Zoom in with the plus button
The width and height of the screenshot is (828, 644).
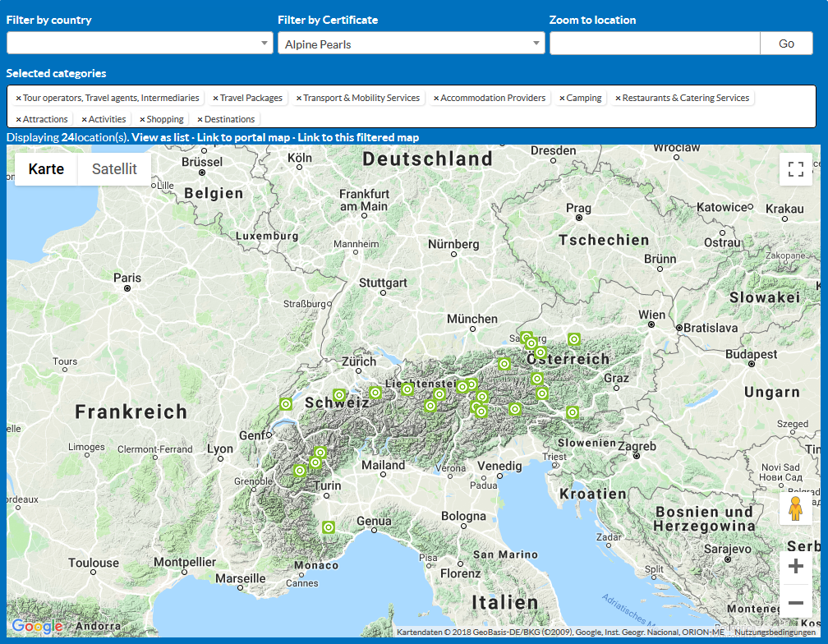pyautogui.click(x=795, y=567)
